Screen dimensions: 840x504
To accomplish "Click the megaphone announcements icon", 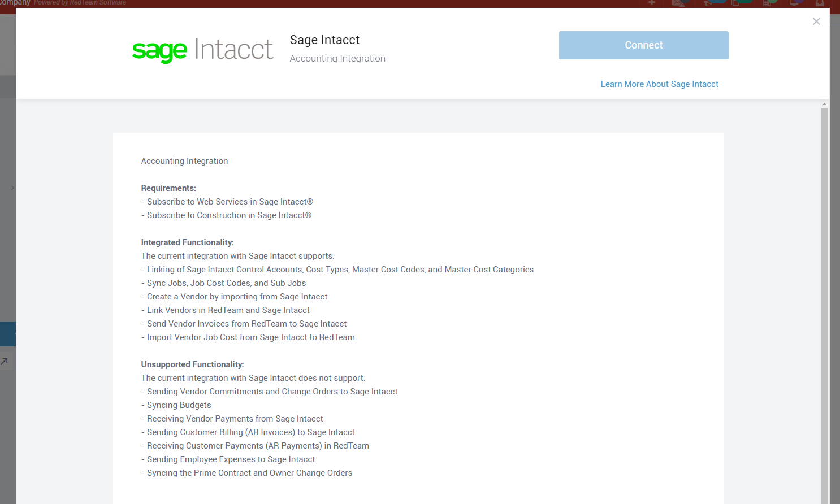I will point(707,3).
